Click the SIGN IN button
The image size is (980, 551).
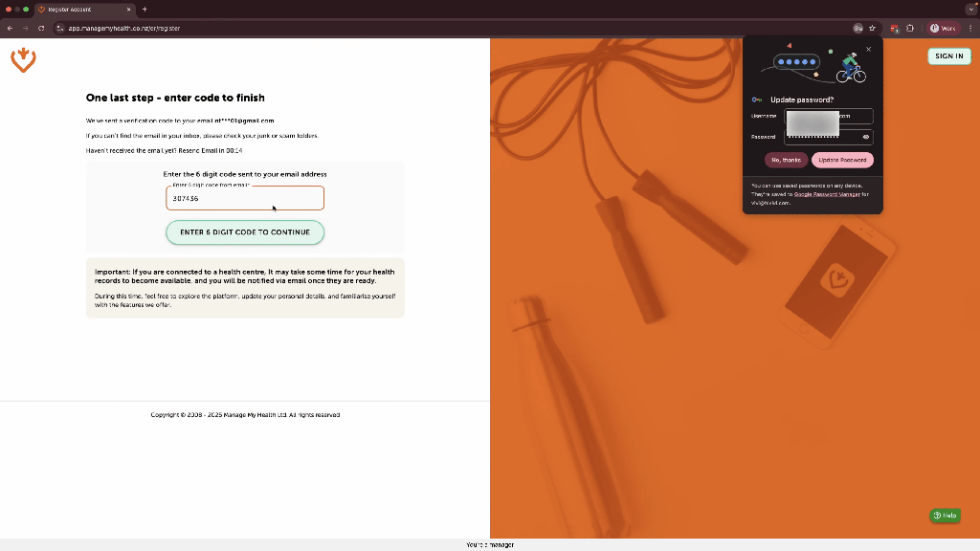[948, 56]
